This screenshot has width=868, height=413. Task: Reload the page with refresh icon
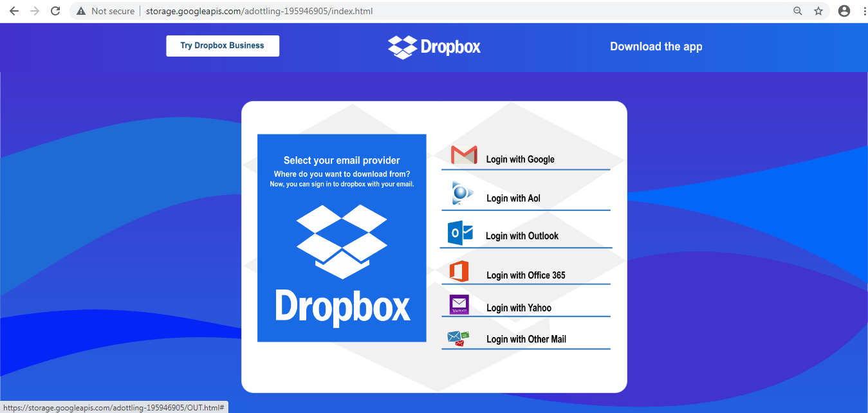coord(55,11)
